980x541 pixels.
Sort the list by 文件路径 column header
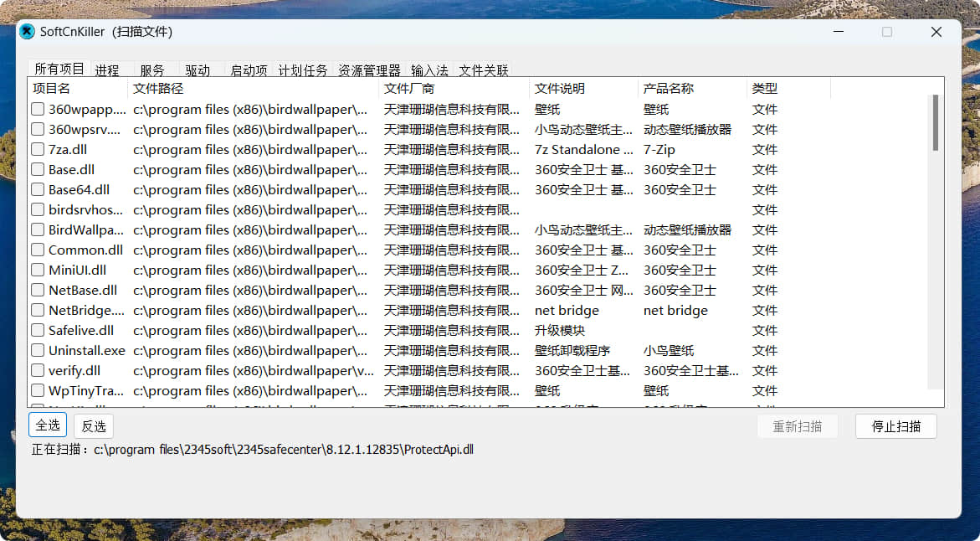point(251,88)
